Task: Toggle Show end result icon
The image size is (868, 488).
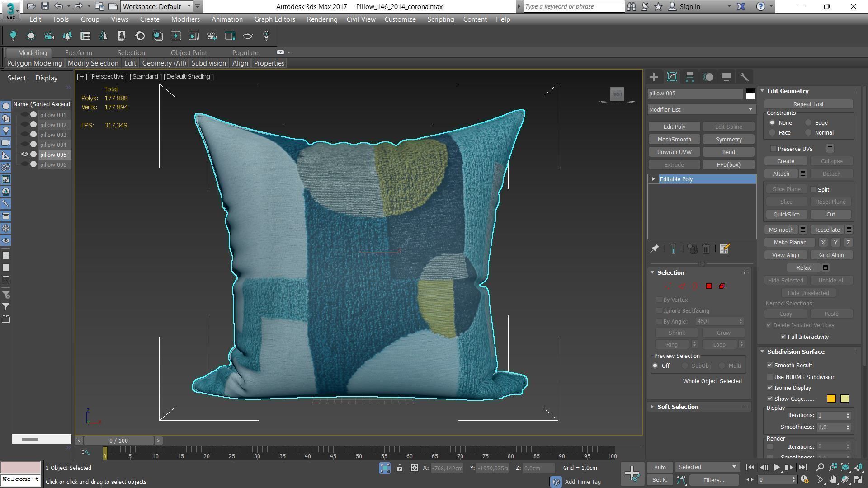Action: 673,249
